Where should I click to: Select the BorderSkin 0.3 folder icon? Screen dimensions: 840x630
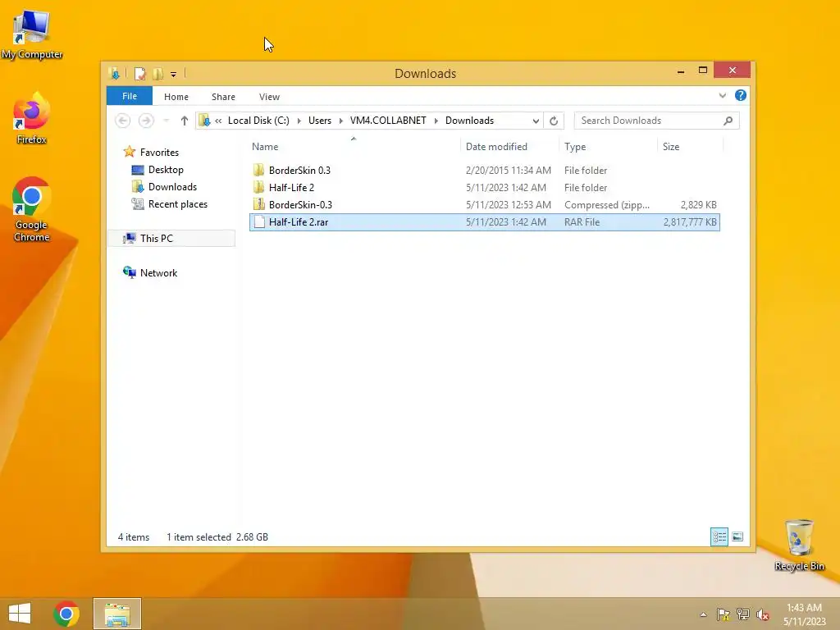coord(258,171)
